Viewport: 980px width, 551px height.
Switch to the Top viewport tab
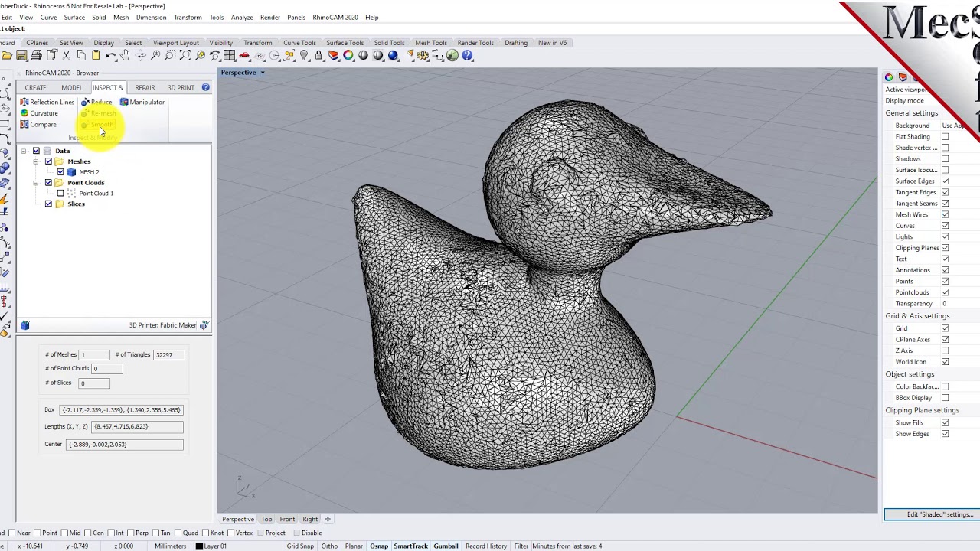266,519
